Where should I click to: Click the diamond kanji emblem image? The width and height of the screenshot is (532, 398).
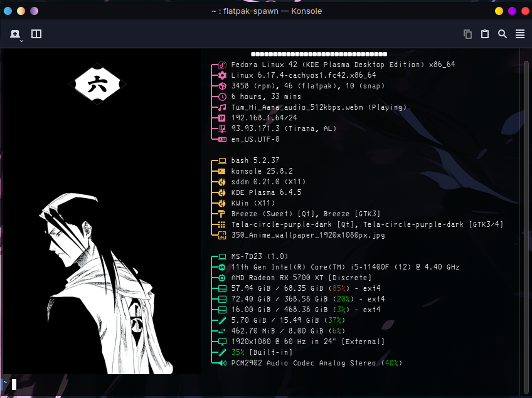coord(97,84)
